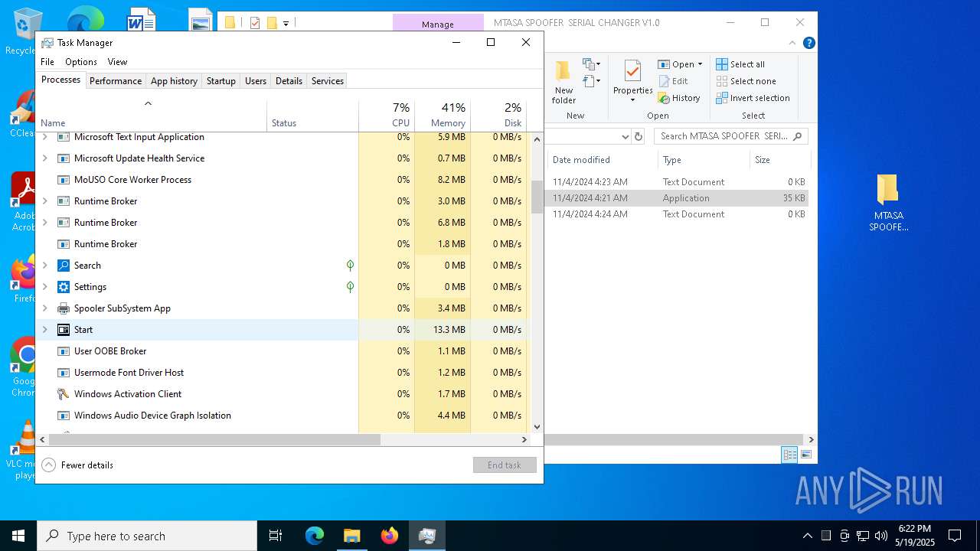
Task: Click the Search process suspended leaf icon
Action: [350, 266]
